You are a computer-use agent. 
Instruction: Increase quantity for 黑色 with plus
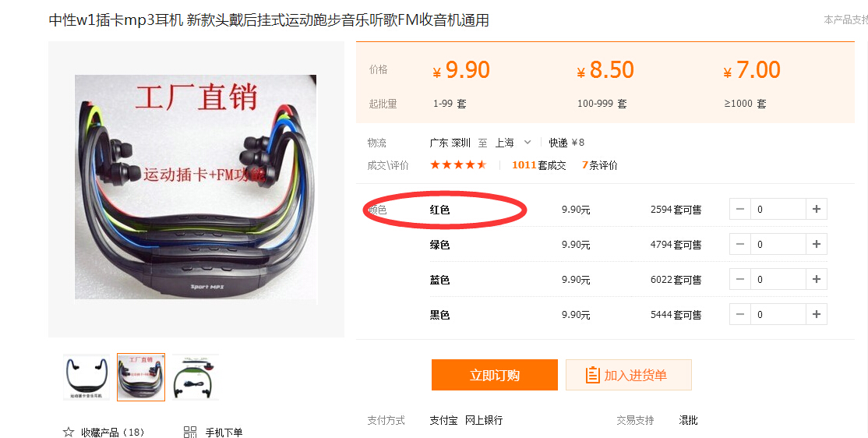coord(816,314)
